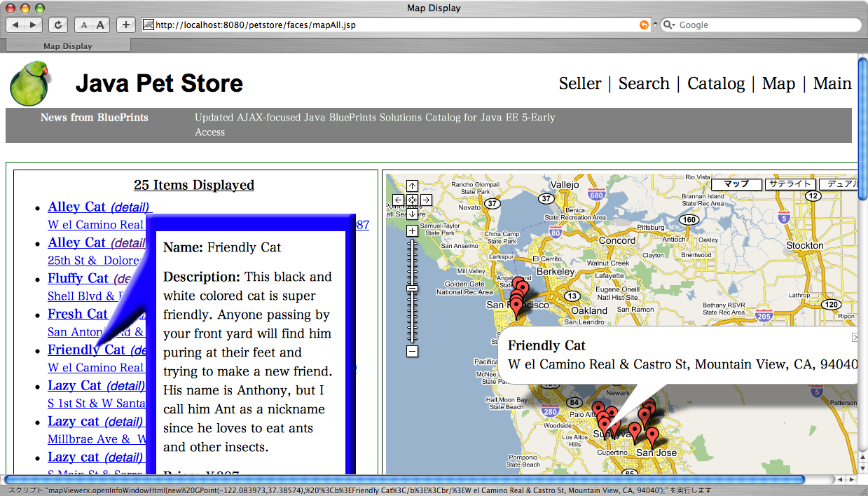The width and height of the screenshot is (868, 496).
Task: Click the RSS icon in the address bar
Action: tap(644, 25)
